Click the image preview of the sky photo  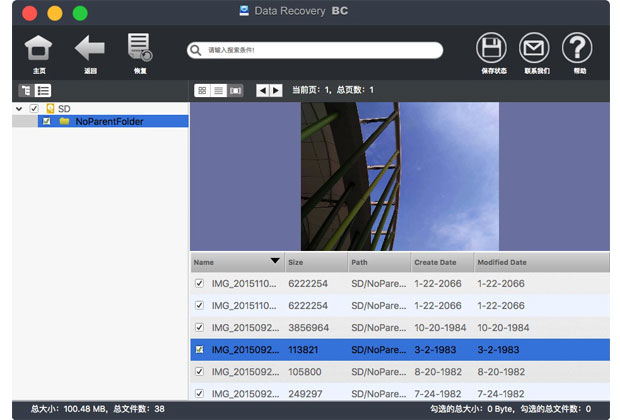point(400,176)
